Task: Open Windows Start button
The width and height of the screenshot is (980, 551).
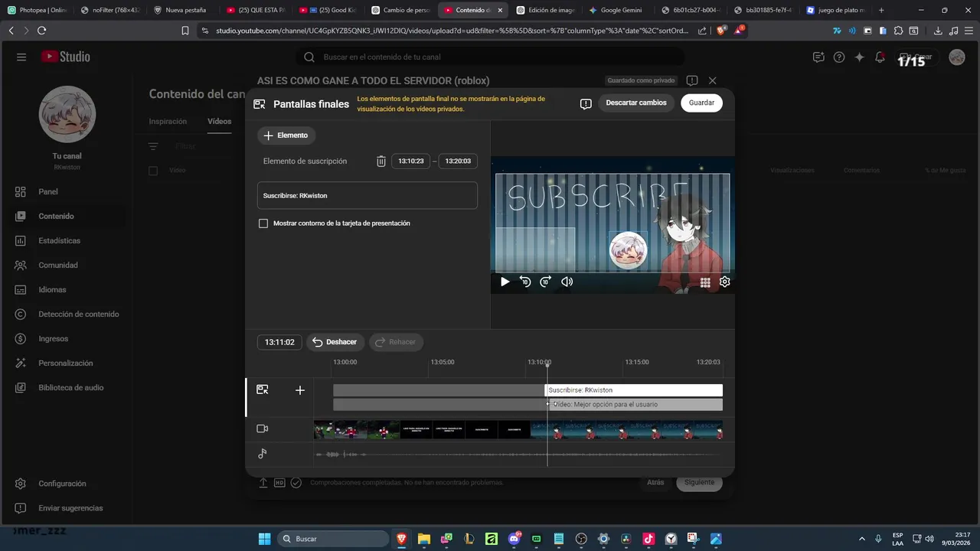Action: [264, 539]
